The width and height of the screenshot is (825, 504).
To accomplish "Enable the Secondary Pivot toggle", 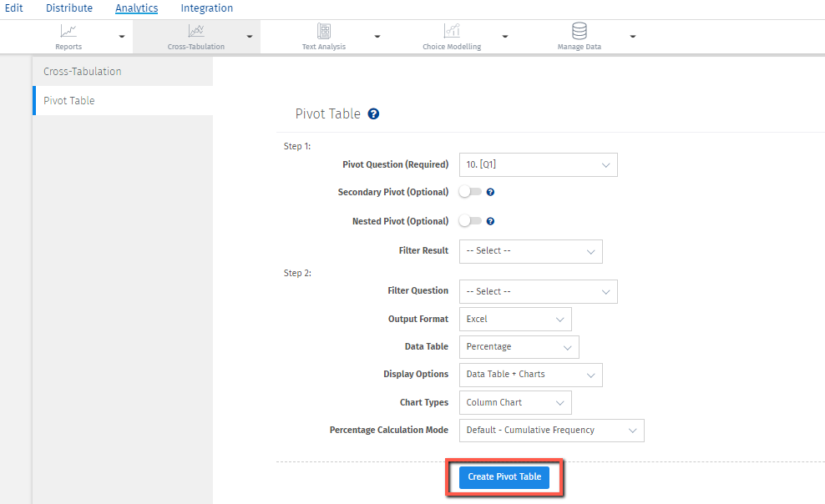I will (x=470, y=192).
